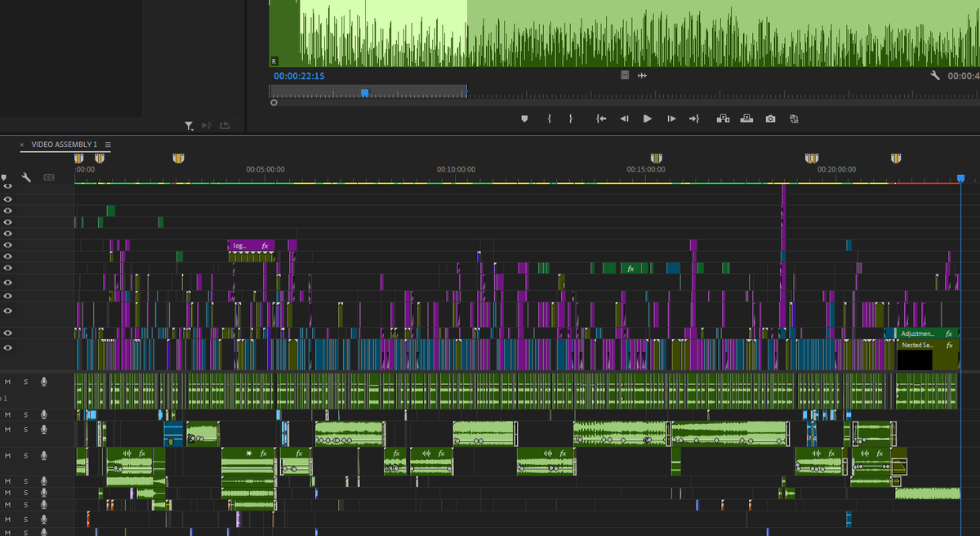The image size is (980, 536).
Task: Export a frame with the camera icon
Action: pyautogui.click(x=770, y=118)
